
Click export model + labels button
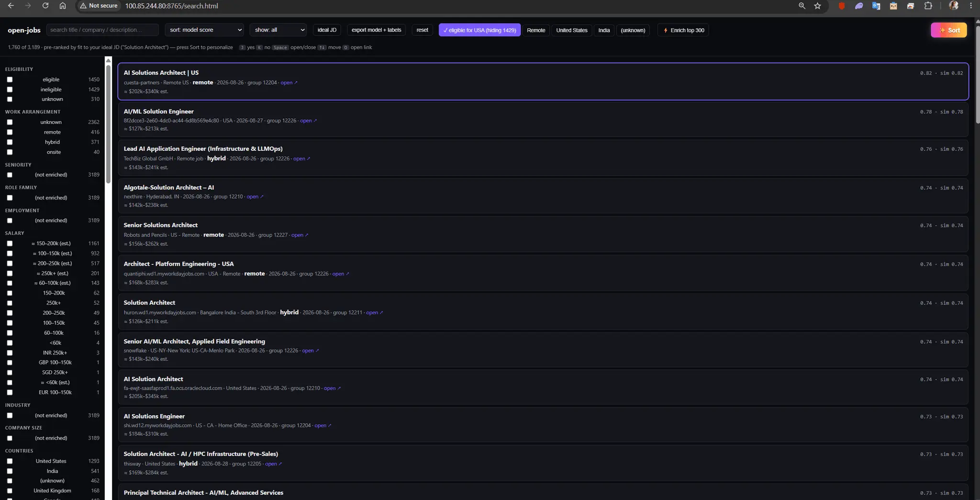[376, 30]
